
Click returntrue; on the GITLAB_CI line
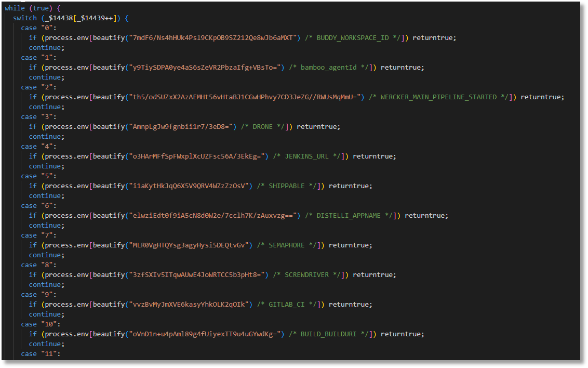coord(350,305)
